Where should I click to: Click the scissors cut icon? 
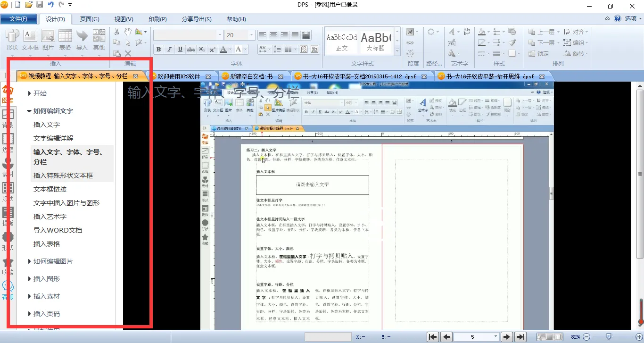116,32
